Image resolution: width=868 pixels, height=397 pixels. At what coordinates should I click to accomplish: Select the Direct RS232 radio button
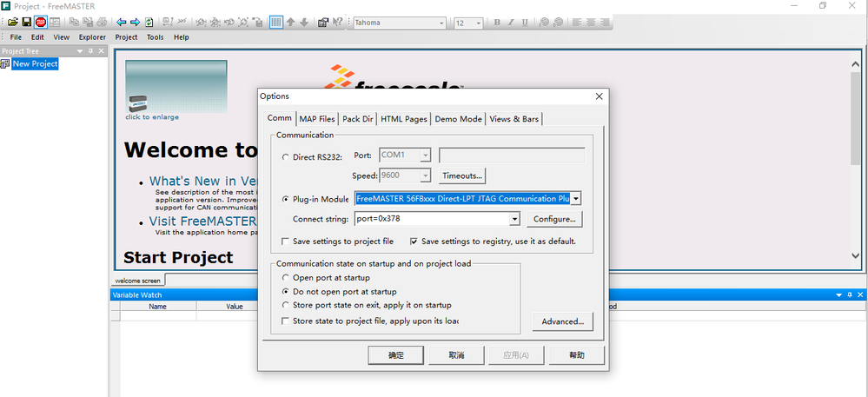285,157
